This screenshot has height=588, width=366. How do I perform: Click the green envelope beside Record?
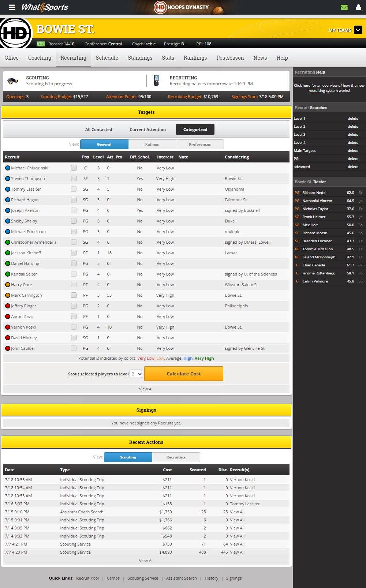click(x=41, y=44)
